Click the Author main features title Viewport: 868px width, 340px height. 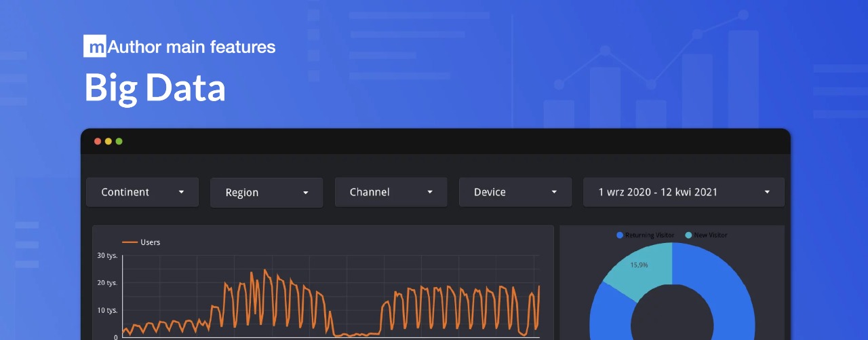tap(191, 47)
